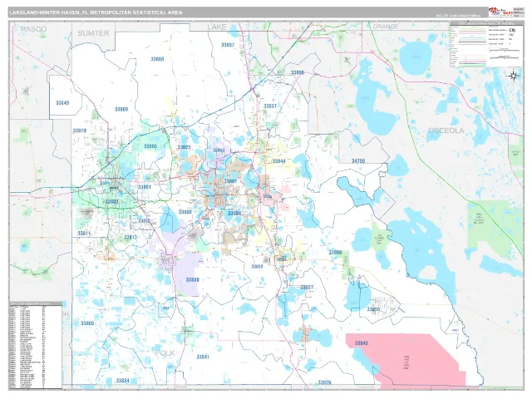This screenshot has width=532, height=399.
Task: Click ZIP code 33896 label
Action: point(298,72)
